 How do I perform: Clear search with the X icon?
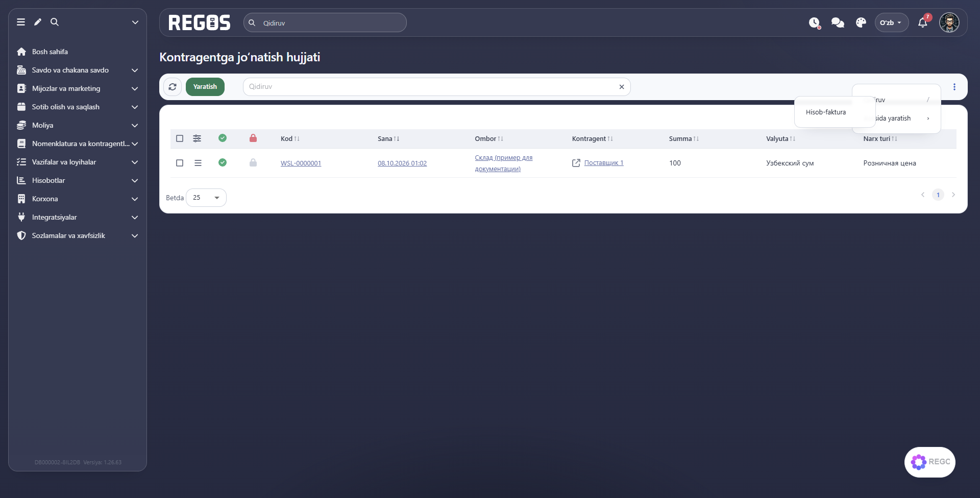point(622,87)
